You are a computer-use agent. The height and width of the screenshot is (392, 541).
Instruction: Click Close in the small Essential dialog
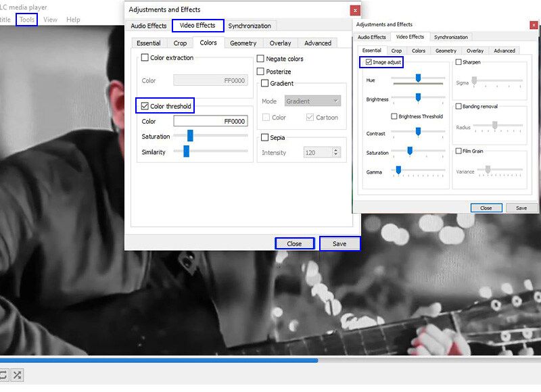coord(486,208)
